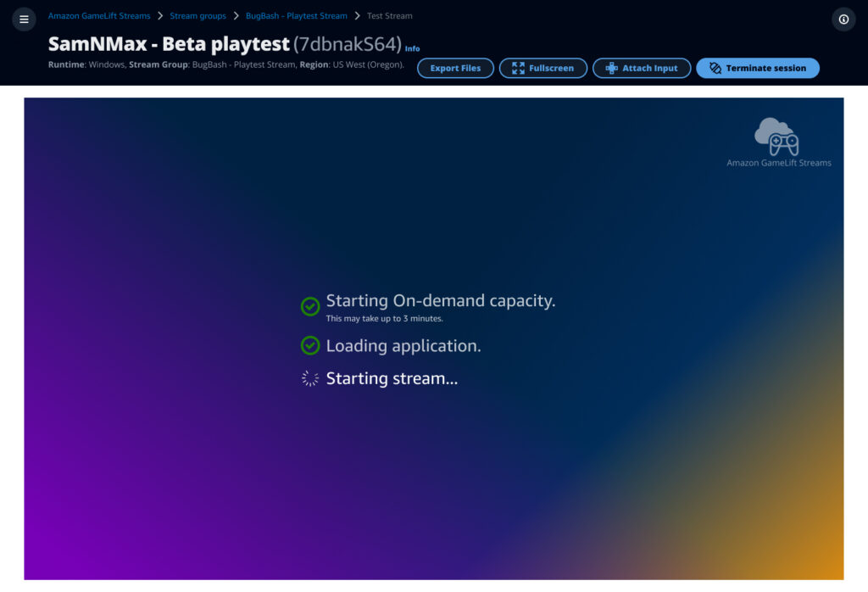Screen dimensions: 868x592
Task: Click the 'Loading application.' status text
Action: pyautogui.click(x=403, y=345)
